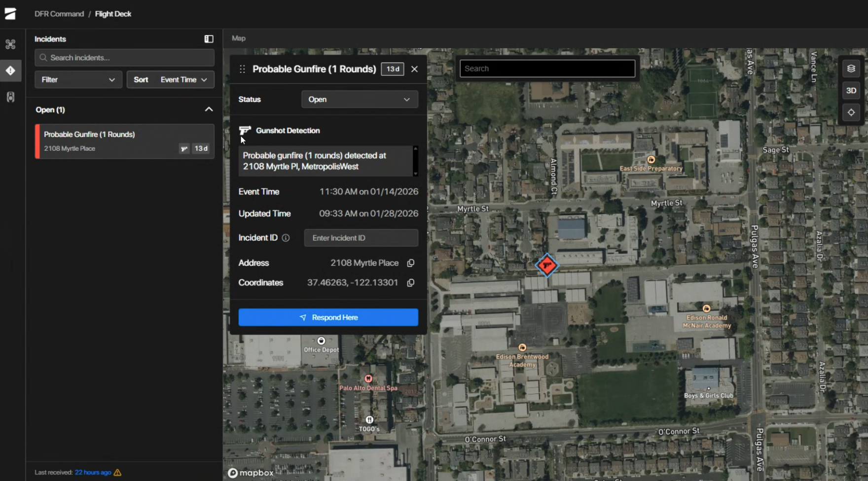
Task: Click the Respond Here button
Action: pos(328,317)
